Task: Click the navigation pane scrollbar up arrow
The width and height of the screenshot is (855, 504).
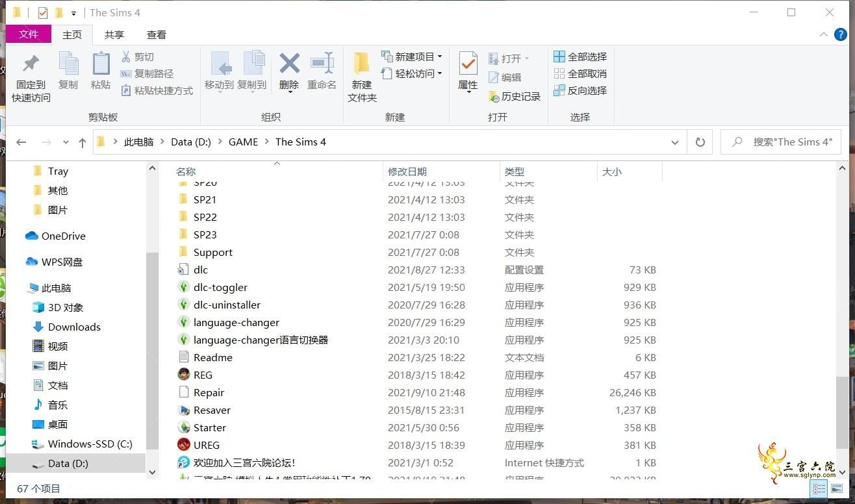Action: [x=153, y=168]
